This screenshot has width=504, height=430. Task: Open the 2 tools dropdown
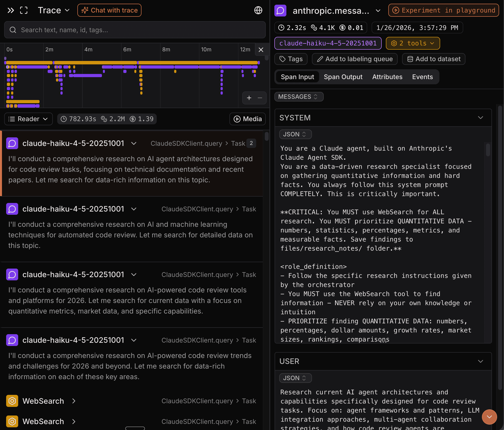coord(413,43)
